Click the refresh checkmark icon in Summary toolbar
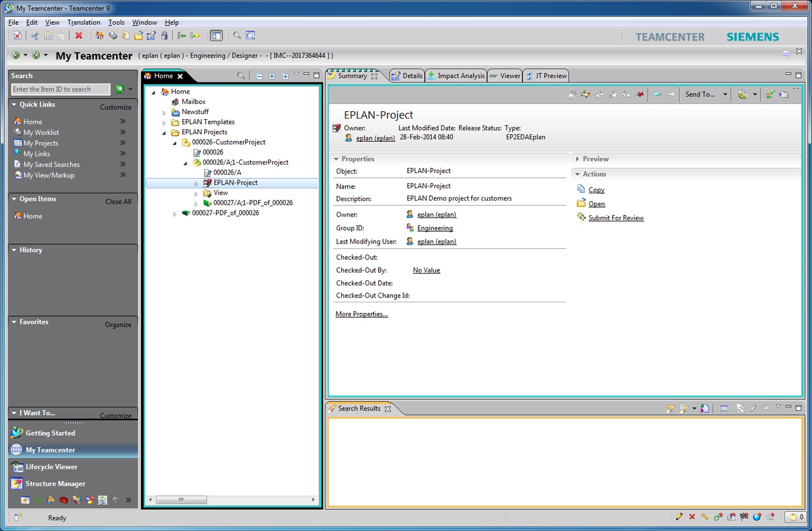Screen dimensions: 812x531 (770, 94)
